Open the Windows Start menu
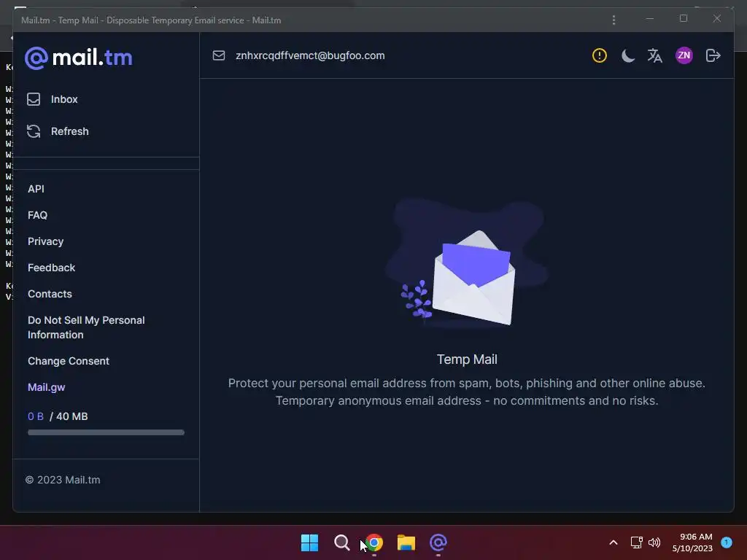The height and width of the screenshot is (560, 747). 309,542
